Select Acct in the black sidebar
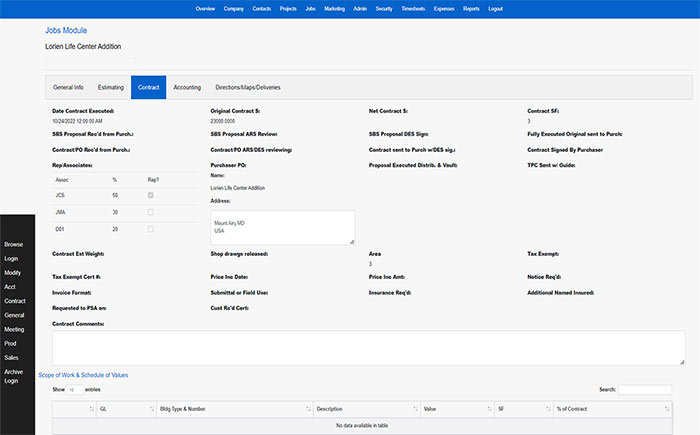700x435 pixels. 10,287
